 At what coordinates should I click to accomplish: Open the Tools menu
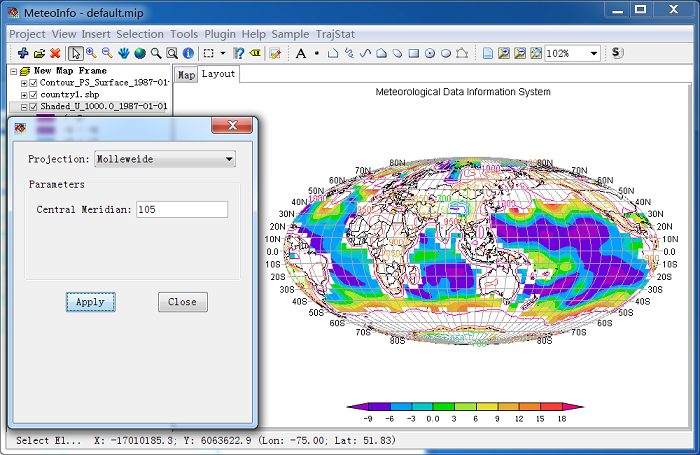click(x=184, y=34)
